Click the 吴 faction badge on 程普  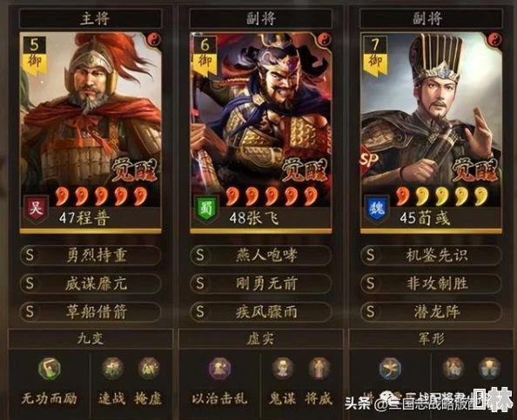pos(36,209)
